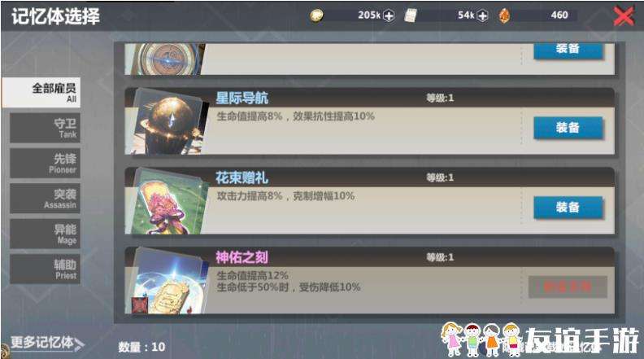Screen dimensions: 644x359
Task: Open the 花束赠礼 bouquet card artwork
Action: 167,202
